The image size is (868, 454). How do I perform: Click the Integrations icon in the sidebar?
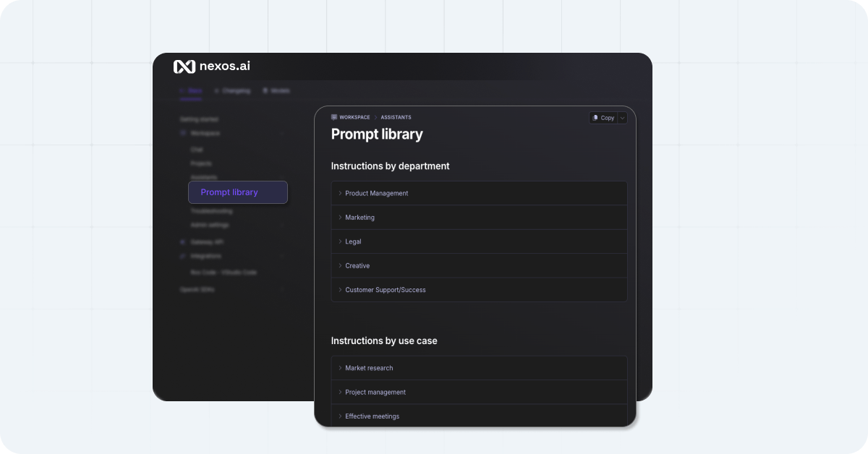tap(183, 256)
